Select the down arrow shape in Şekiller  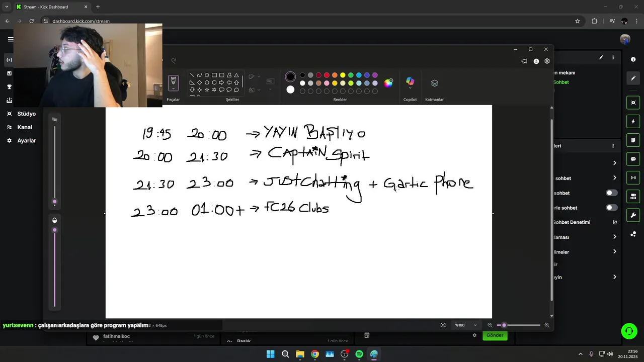pyautogui.click(x=192, y=90)
